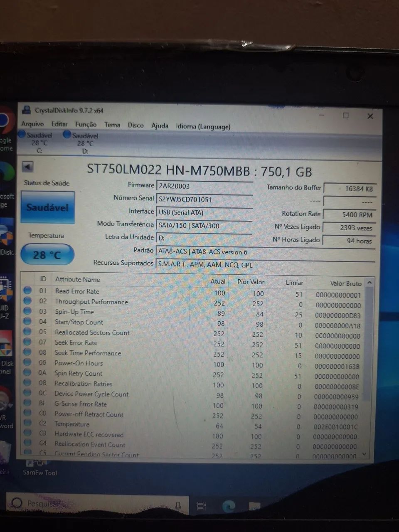
Task: Maximize the CrystalDiskInfo window
Action: [x=345, y=115]
